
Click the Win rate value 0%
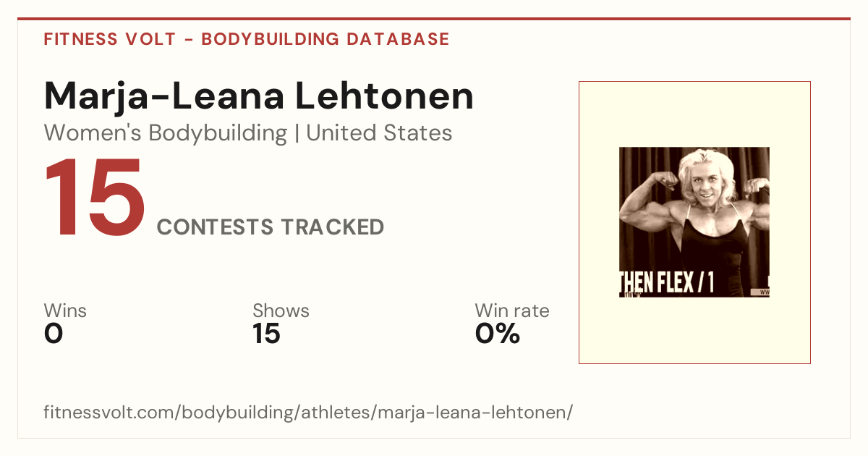(498, 334)
